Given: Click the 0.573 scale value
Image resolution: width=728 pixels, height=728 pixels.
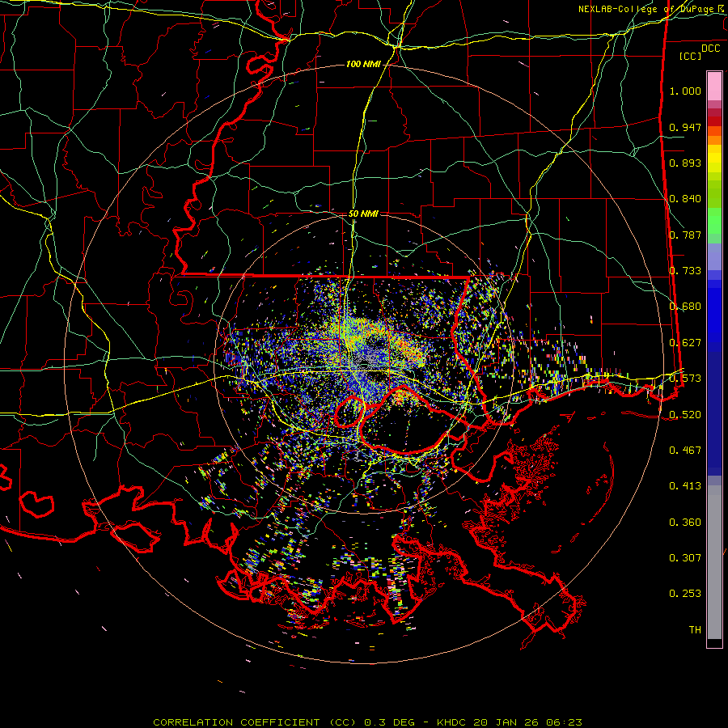Looking at the screenshot, I should pyautogui.click(x=685, y=379).
